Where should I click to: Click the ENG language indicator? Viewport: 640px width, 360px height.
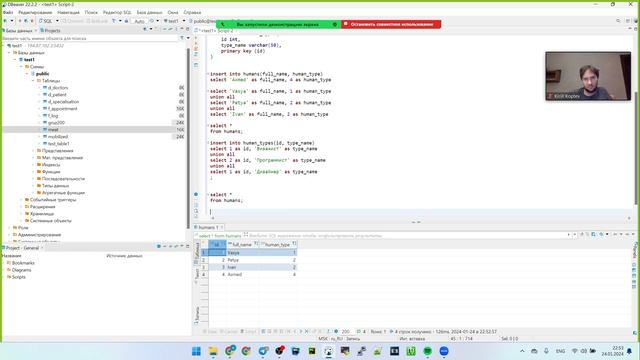pos(560,351)
